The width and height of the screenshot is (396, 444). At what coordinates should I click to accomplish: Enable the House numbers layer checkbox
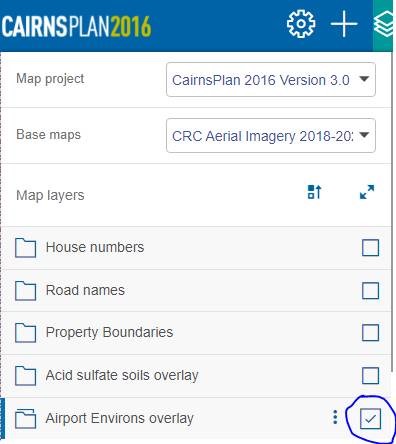click(370, 248)
